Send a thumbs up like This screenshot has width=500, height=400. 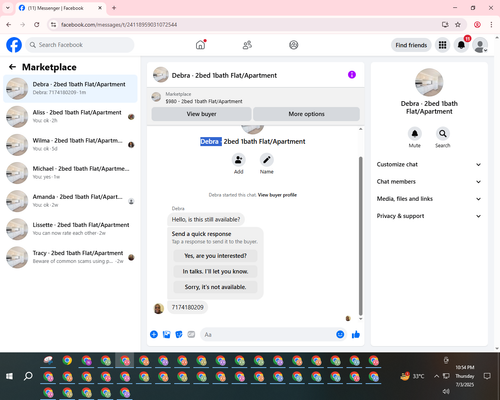(x=356, y=334)
